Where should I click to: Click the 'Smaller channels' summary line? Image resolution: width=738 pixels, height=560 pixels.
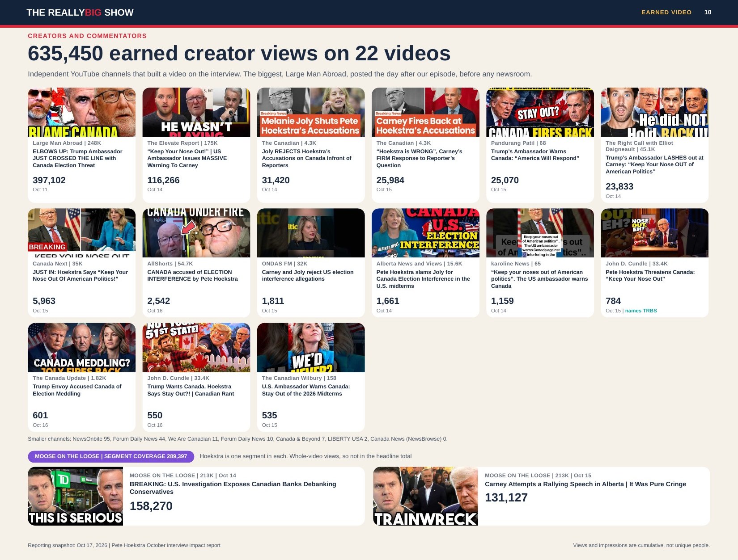(x=238, y=439)
